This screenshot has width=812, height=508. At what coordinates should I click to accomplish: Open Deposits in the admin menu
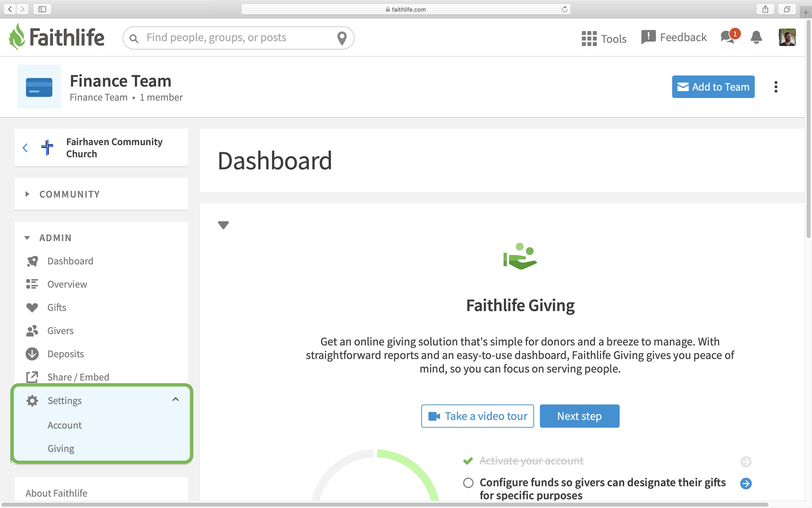pos(65,354)
